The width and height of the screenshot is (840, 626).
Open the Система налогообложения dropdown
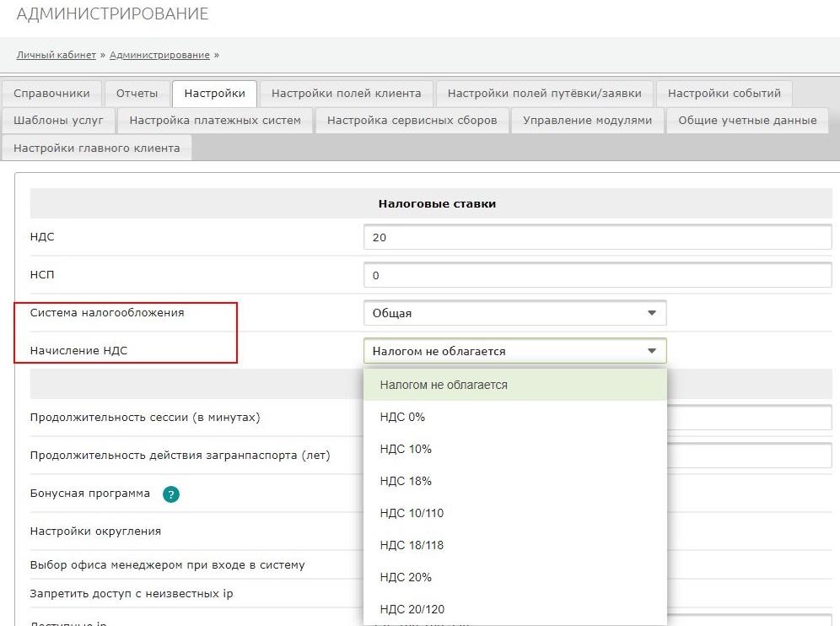point(514,313)
